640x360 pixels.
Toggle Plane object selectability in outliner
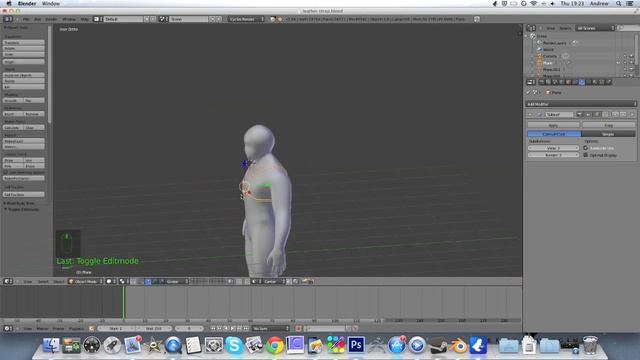625,62
